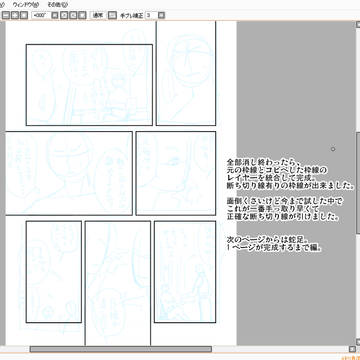The image size is (360, 360).
Task: Click the vertical scrollbar thumb
Action: pos(358,183)
